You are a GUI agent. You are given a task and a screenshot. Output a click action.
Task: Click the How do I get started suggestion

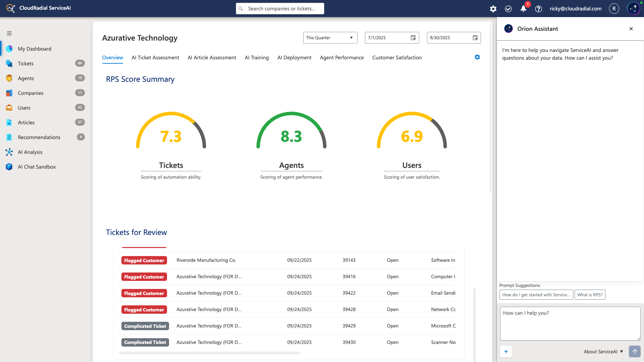point(536,295)
